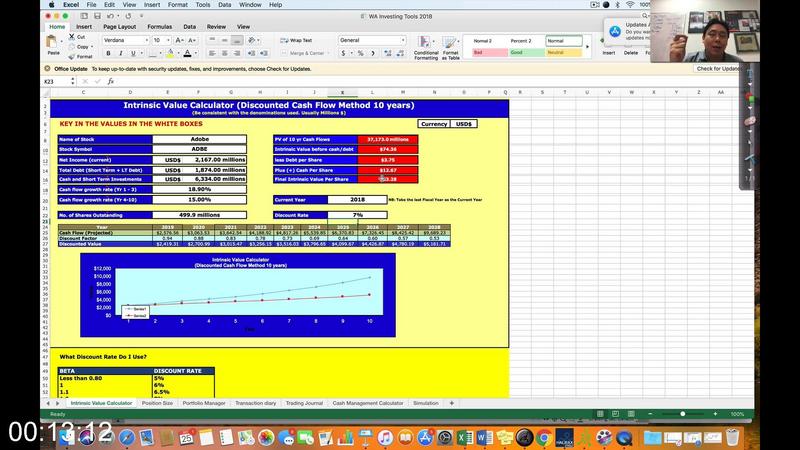Click Check for Updates button
The height and width of the screenshot is (450, 800).
[x=719, y=68]
